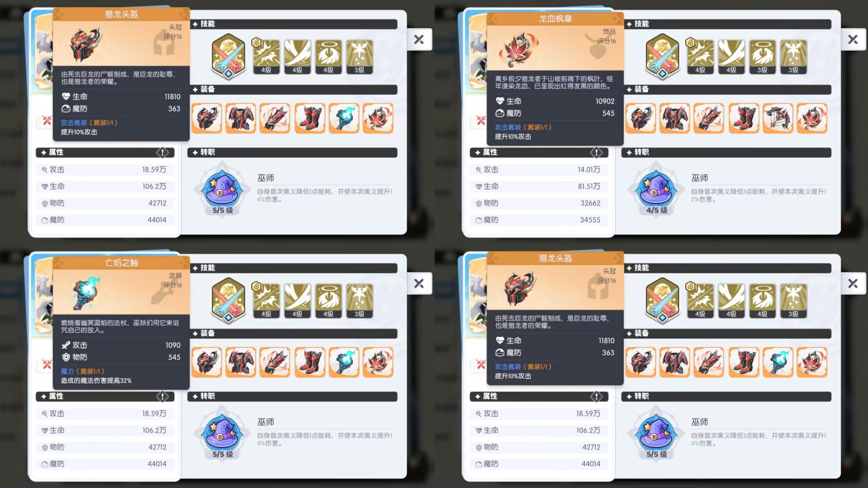Click the 亡焰之触 staff tooltip image
Screen dimensions: 868x488
[86, 293]
